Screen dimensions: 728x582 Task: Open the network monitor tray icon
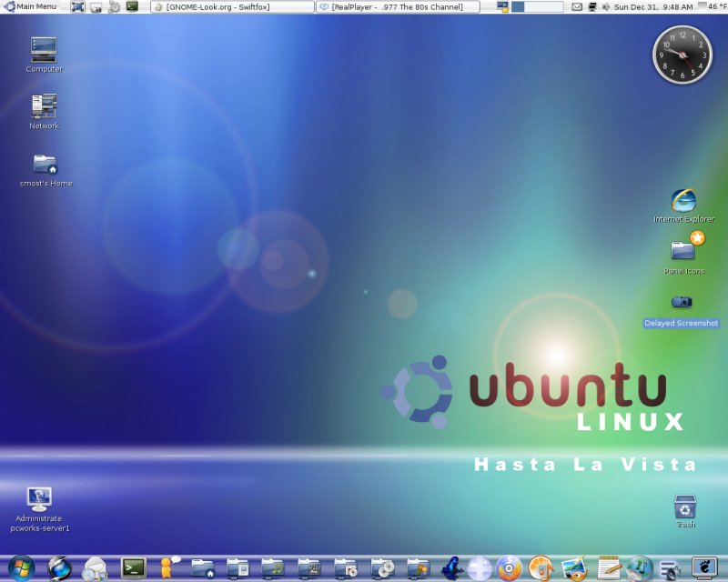592,7
